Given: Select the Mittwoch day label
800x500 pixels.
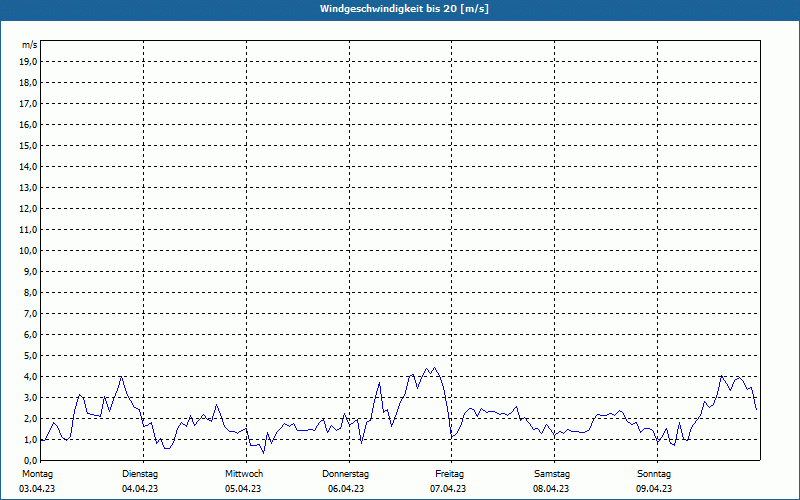Looking at the screenshot, I should [x=244, y=474].
